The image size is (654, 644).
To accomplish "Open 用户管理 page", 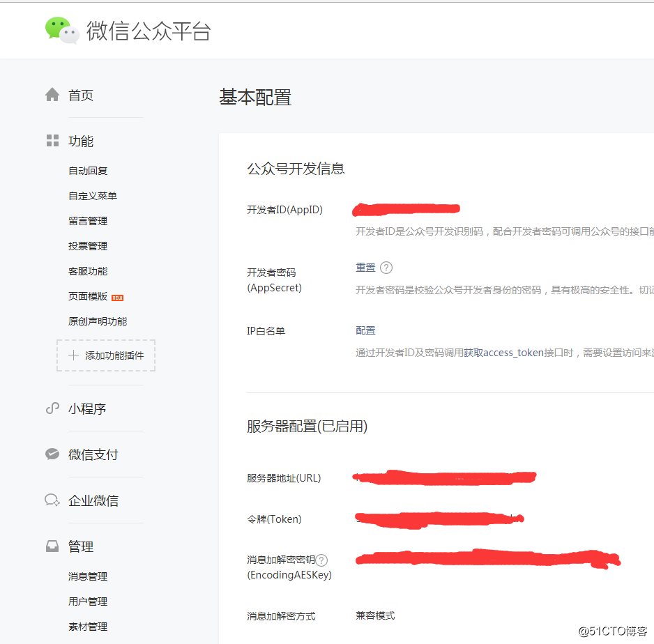I will [x=88, y=601].
